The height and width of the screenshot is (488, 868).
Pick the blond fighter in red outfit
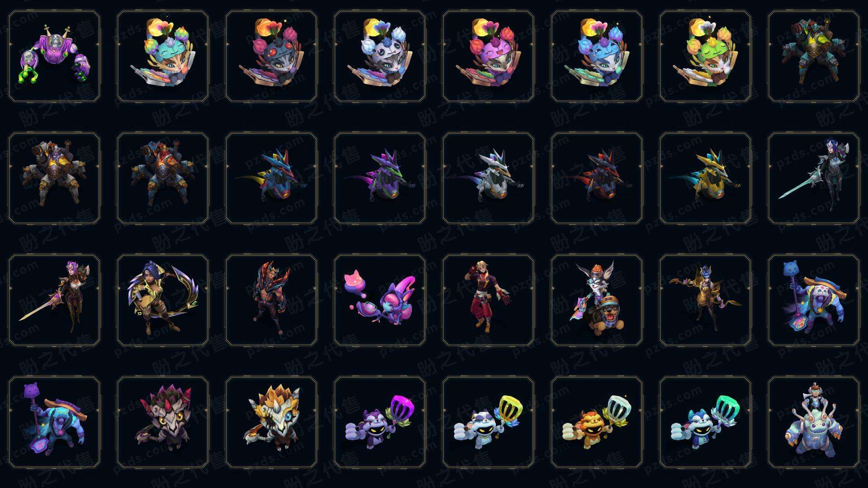[488, 300]
